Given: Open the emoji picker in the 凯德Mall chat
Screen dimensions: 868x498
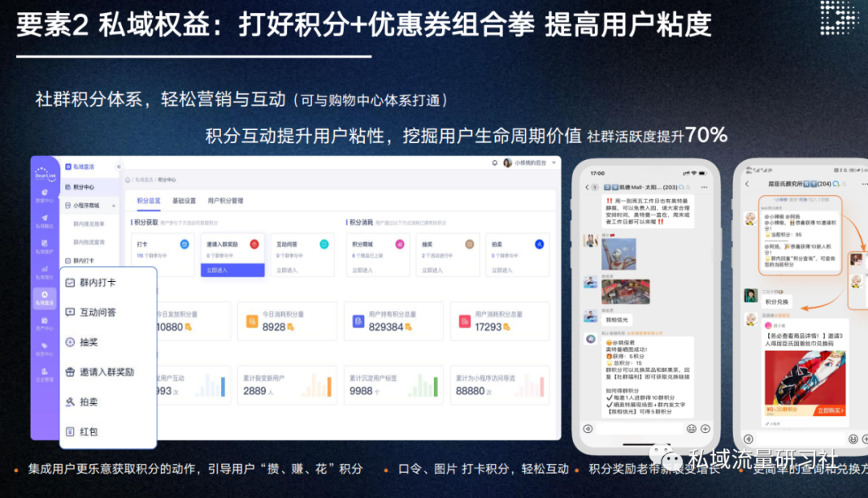Looking at the screenshot, I should [x=691, y=429].
